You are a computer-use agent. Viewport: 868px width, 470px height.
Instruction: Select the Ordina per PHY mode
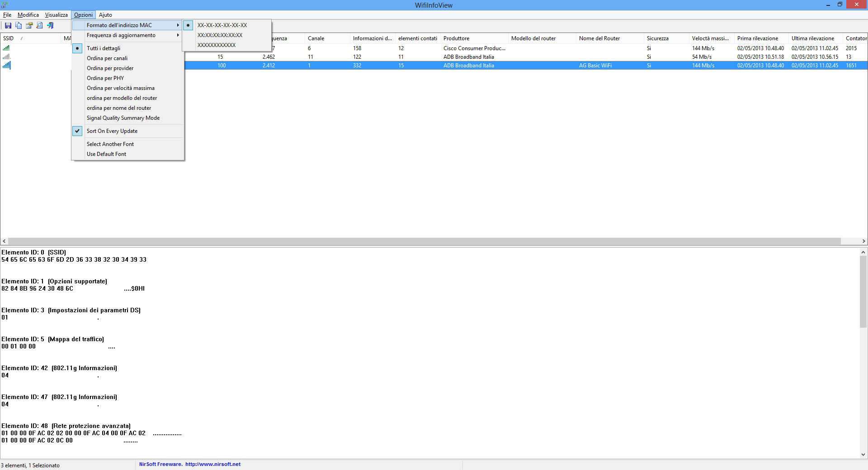128,78
